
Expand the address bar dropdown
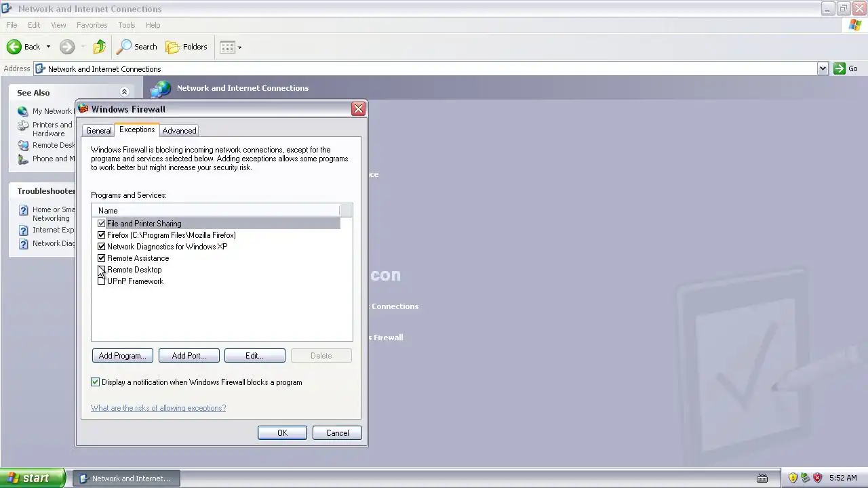click(x=823, y=68)
